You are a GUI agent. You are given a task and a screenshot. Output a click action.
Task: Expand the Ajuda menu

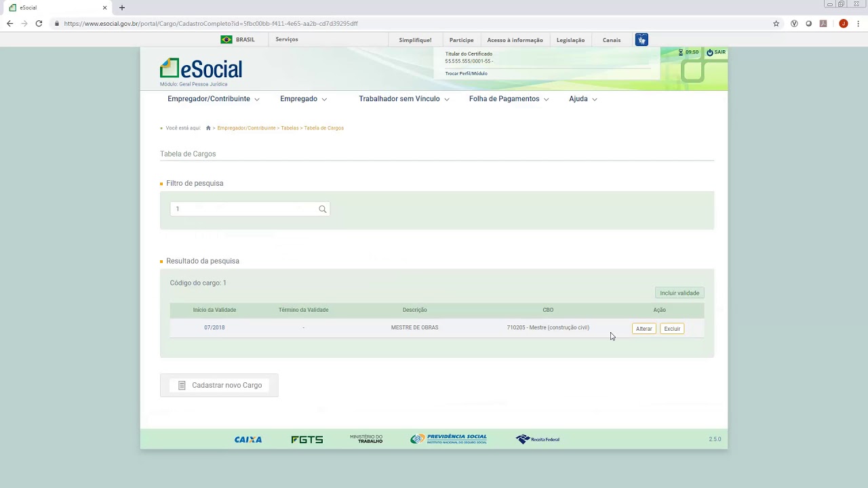pyautogui.click(x=583, y=99)
